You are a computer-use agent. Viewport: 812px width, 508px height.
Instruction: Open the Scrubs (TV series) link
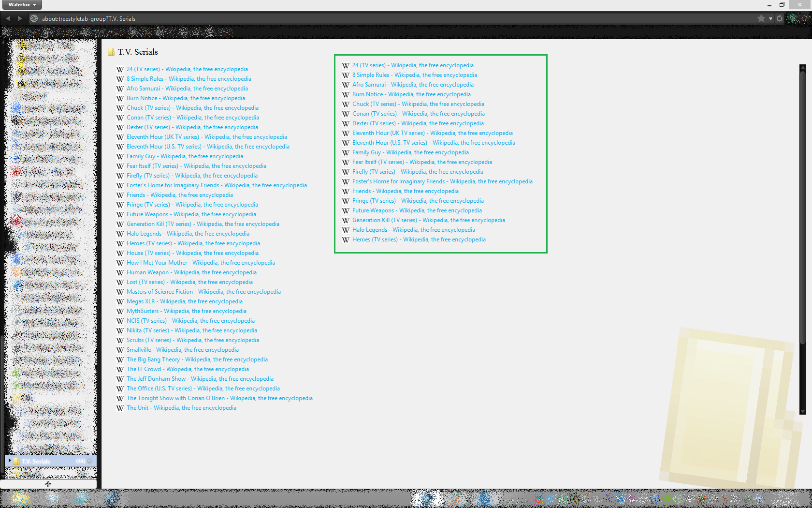click(x=193, y=340)
